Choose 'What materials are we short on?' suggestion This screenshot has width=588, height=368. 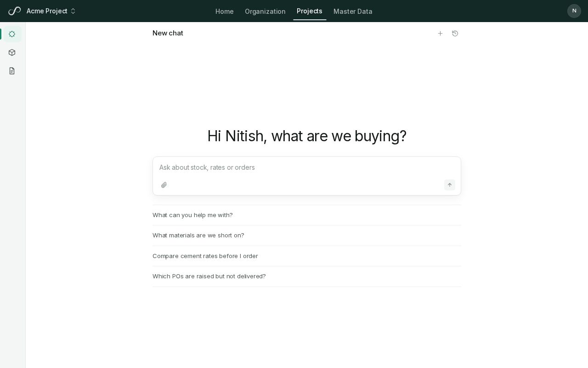307,236
